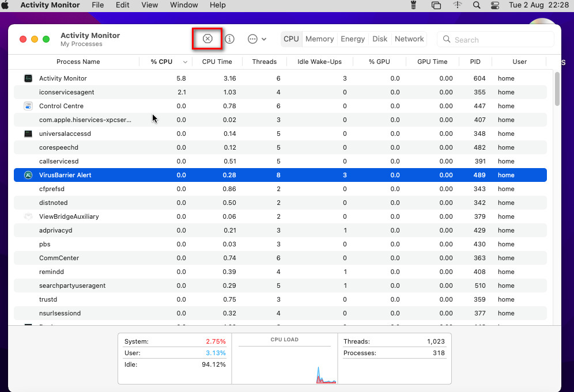Click the 5.8 % CPU value

181,78
